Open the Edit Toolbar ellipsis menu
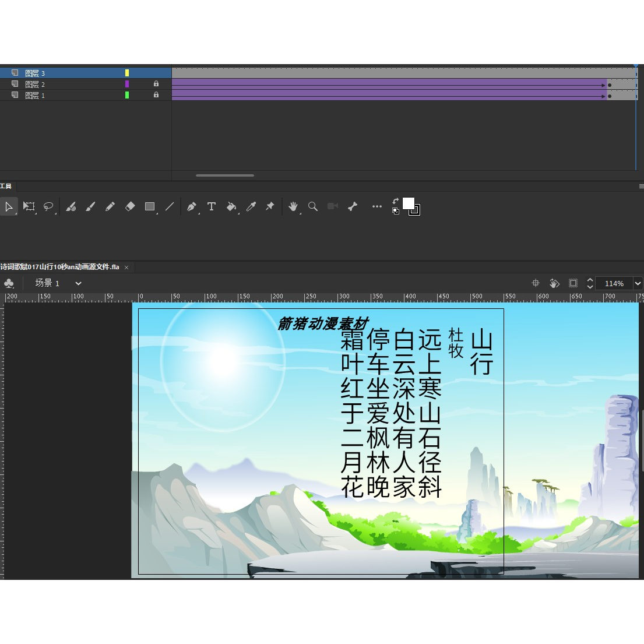This screenshot has height=644, width=644. [x=376, y=207]
